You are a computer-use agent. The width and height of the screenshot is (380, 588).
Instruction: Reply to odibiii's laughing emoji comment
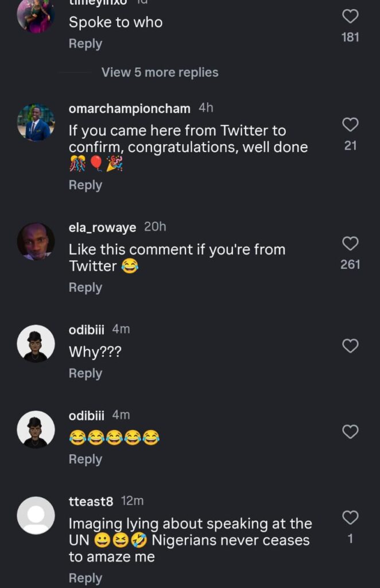pyautogui.click(x=86, y=459)
